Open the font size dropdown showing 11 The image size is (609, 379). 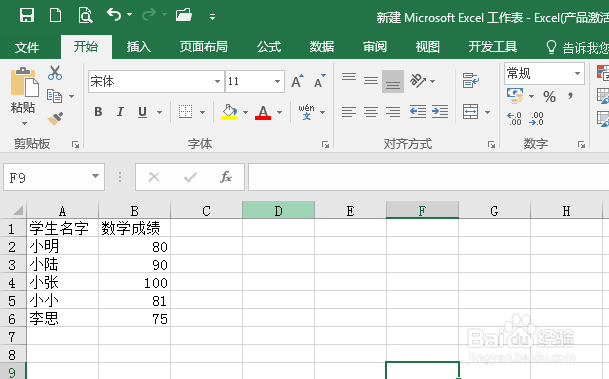click(277, 81)
